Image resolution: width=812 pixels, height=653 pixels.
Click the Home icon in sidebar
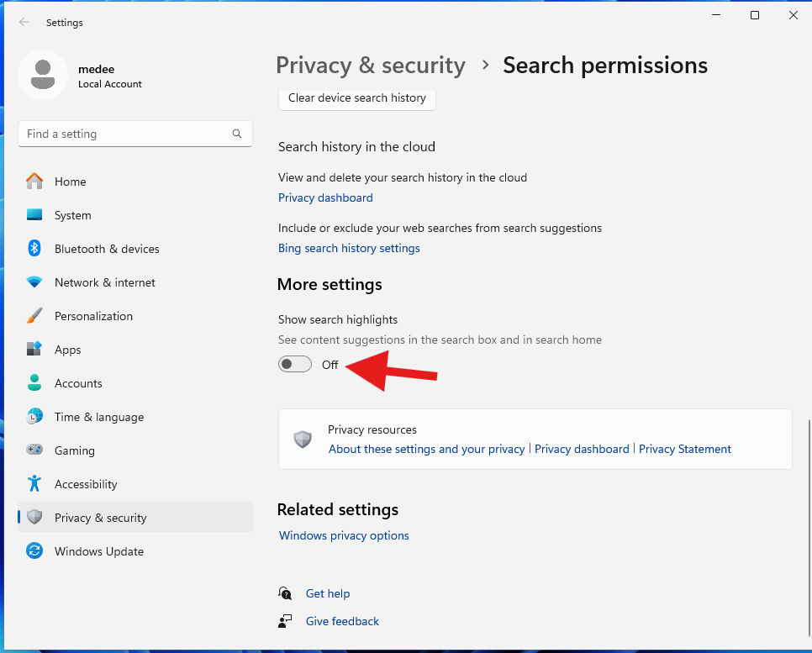pos(34,182)
